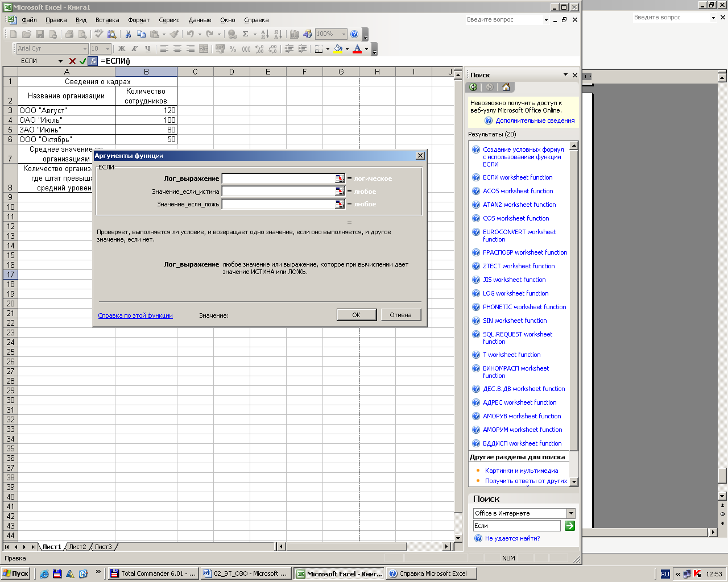This screenshot has height=582, width=728.
Task: Click the Microsoft Excel Help question icon
Action: click(x=354, y=34)
